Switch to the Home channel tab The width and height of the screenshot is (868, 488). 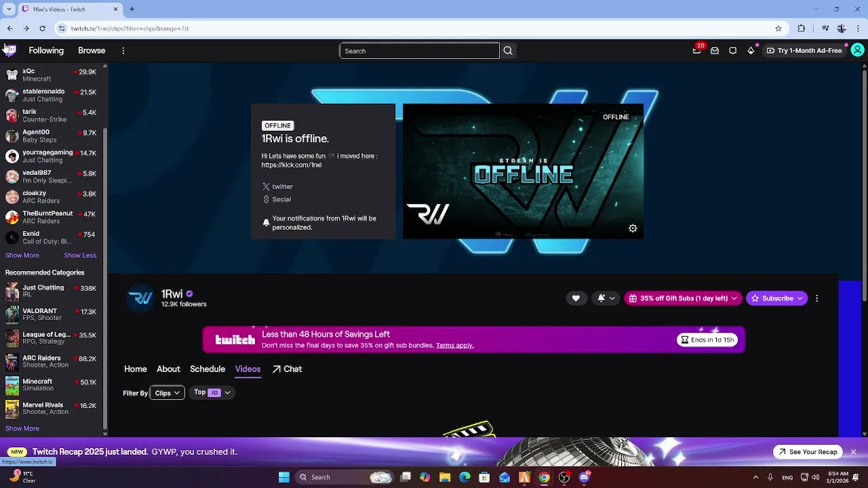point(136,369)
